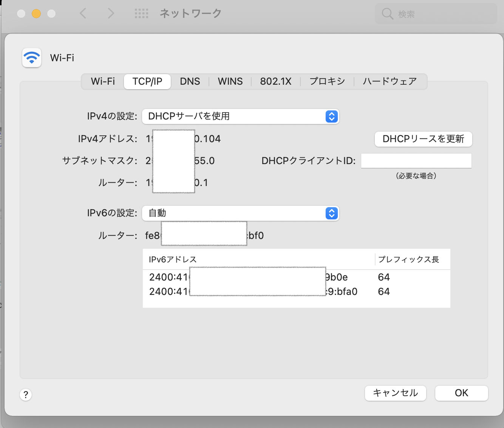Click the magnifier icon in search field

coord(387,14)
